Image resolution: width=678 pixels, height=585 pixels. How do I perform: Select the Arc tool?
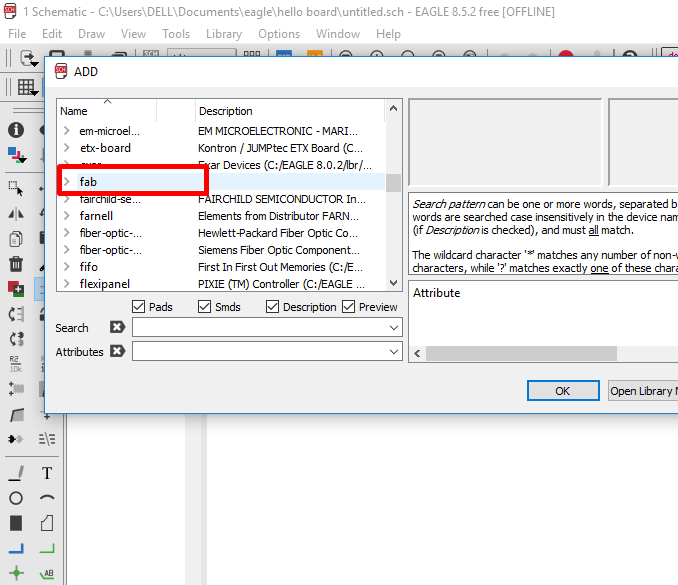pyautogui.click(x=47, y=498)
